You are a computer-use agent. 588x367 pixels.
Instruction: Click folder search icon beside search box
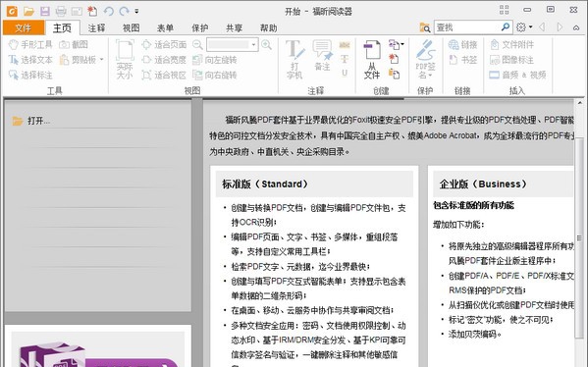425,27
